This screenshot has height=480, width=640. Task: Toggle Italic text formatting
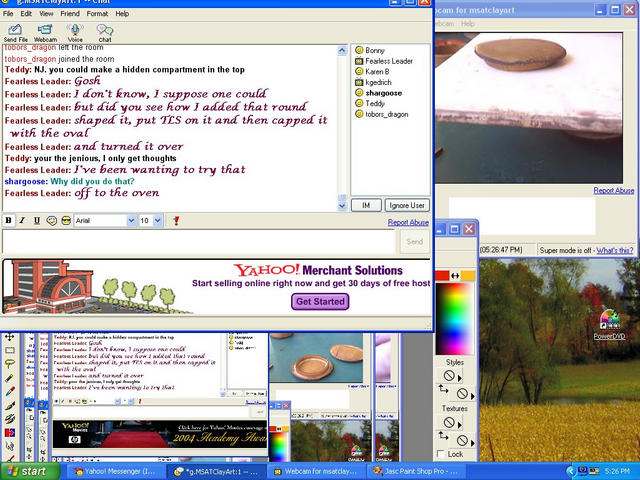[x=22, y=221]
